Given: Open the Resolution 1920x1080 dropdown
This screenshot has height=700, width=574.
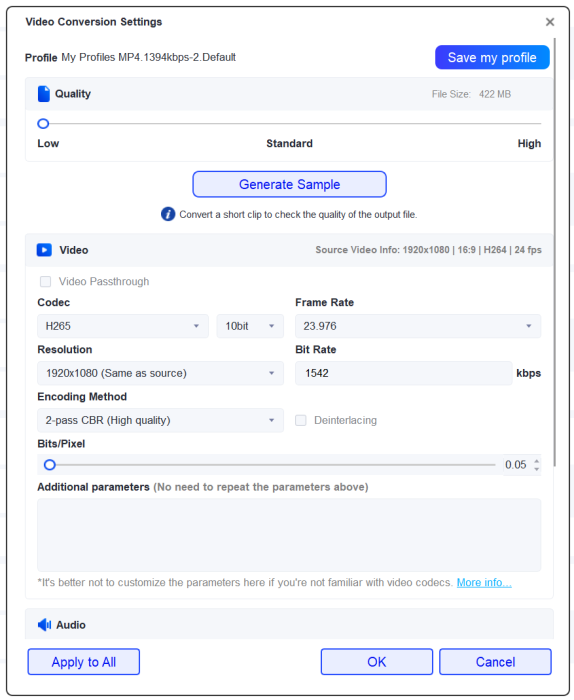Looking at the screenshot, I should pos(160,373).
